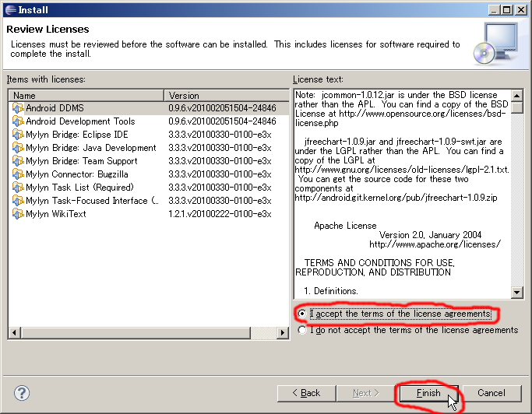This screenshot has height=414, width=532.
Task: Open help with the question mark icon
Action: tap(22, 393)
